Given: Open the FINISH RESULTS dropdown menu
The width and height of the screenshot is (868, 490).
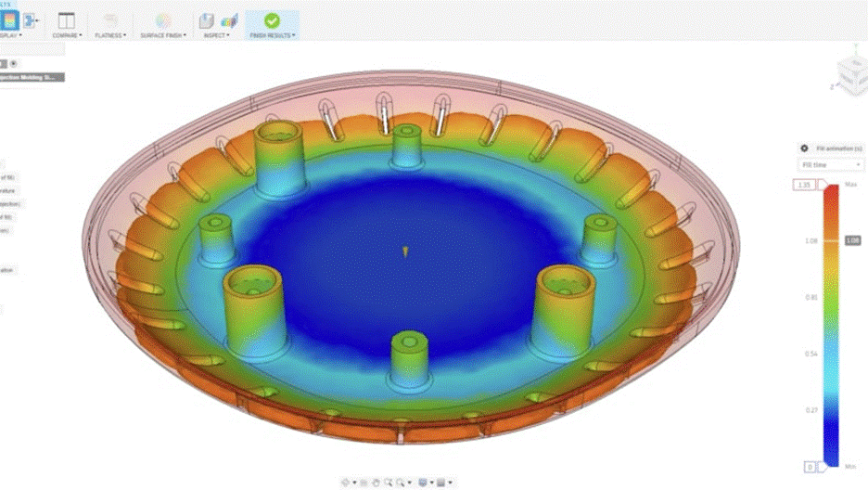Looking at the screenshot, I should tap(273, 35).
